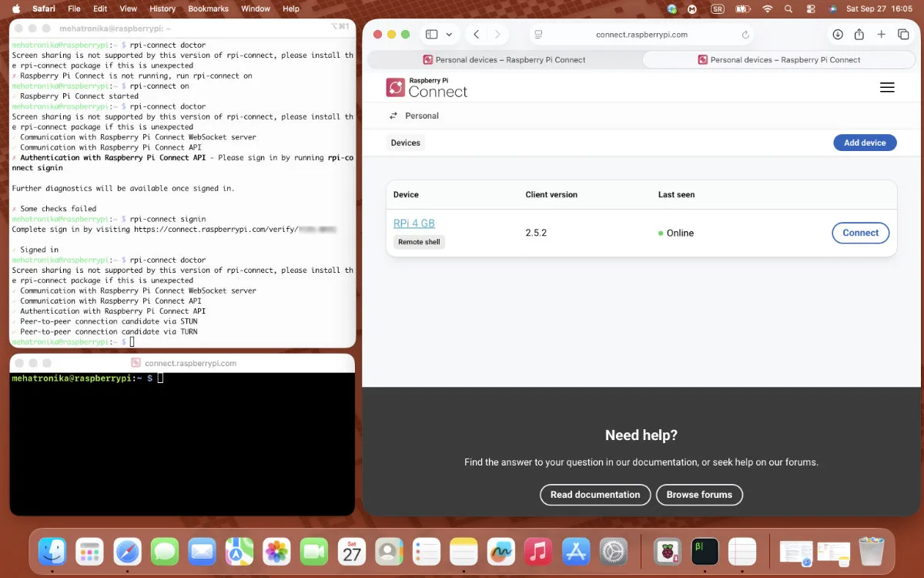924x578 pixels.
Task: Open Raspberry Pi Imager in the Dock
Action: coord(668,552)
